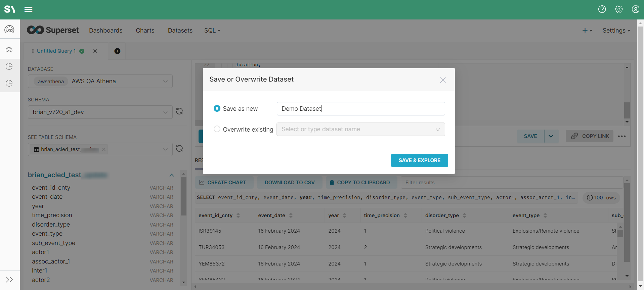Click the Save & Explore button
Screen dimensions: 644x290
(419, 160)
